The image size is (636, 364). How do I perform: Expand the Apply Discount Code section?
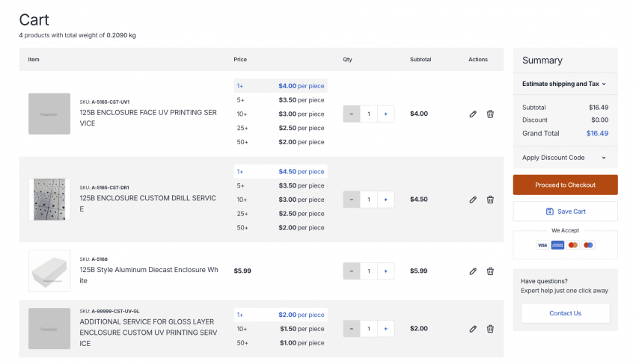(564, 158)
